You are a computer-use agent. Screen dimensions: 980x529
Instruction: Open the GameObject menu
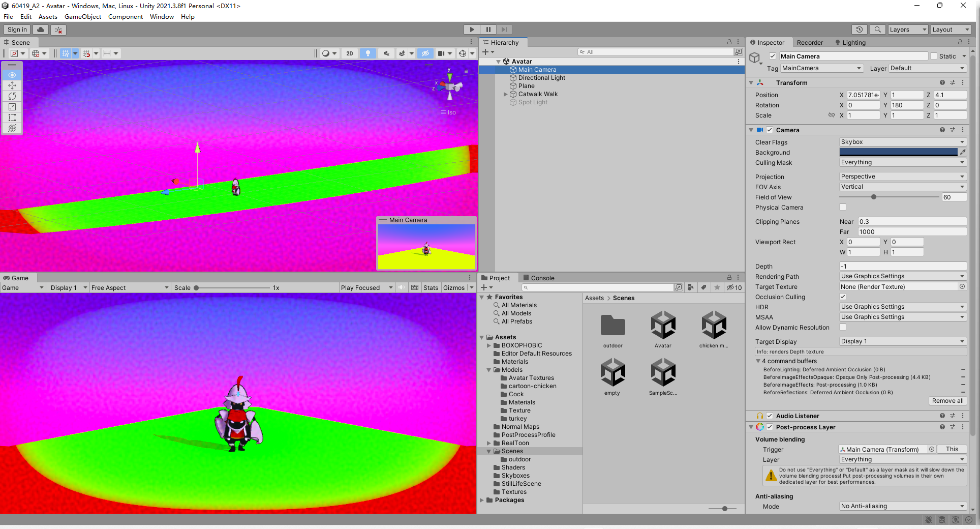click(82, 17)
